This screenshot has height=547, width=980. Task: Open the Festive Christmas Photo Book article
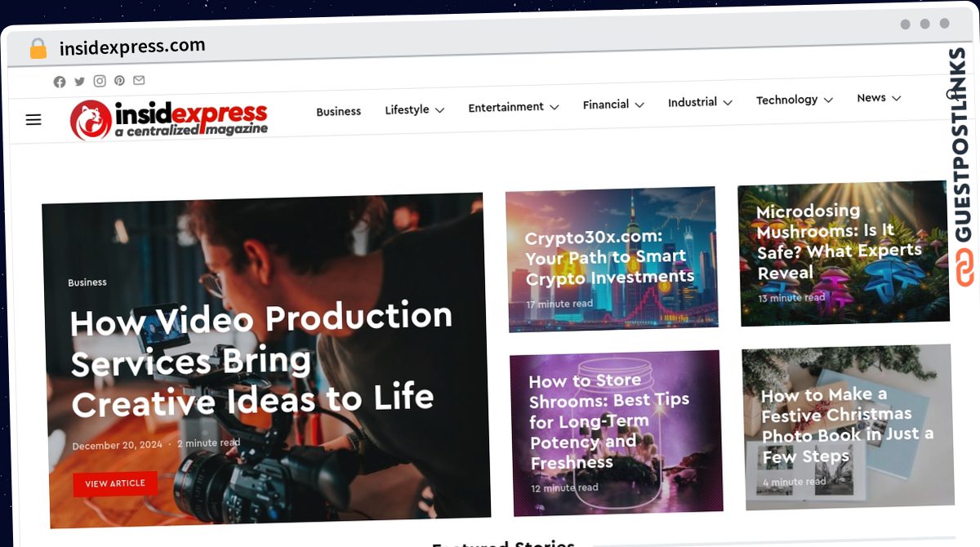tap(848, 426)
